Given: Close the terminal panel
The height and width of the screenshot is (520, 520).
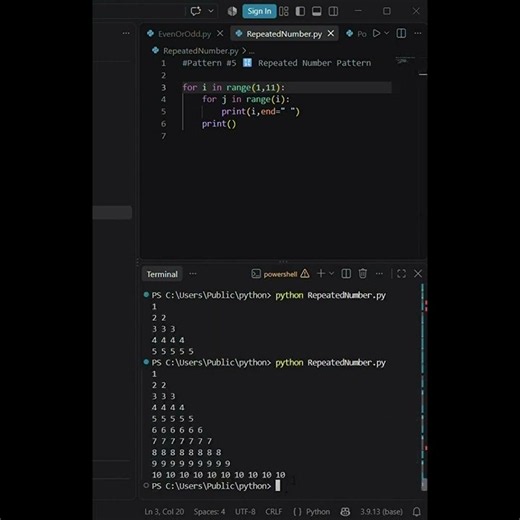Looking at the screenshot, I should click(x=418, y=274).
